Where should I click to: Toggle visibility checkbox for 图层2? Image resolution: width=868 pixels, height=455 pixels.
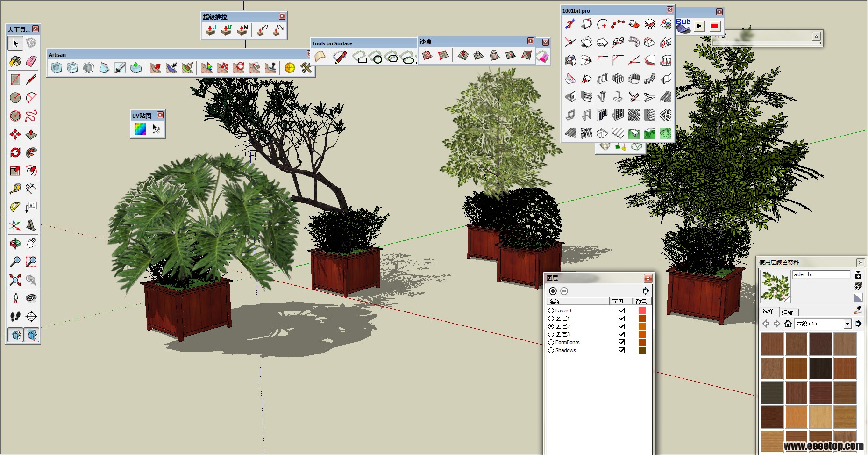point(621,326)
